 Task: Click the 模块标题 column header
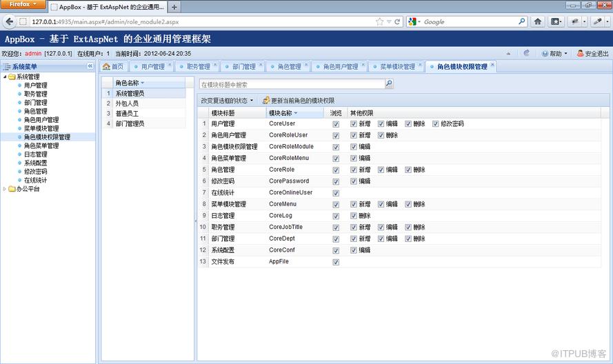(237, 113)
